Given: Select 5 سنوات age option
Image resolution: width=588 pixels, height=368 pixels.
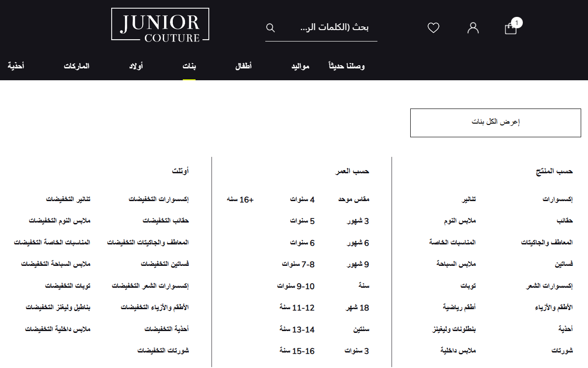Looking at the screenshot, I should [x=302, y=221].
